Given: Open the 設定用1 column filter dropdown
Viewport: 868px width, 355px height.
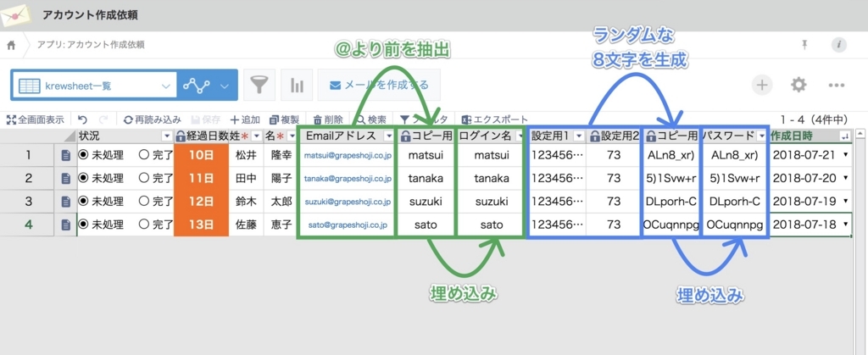Looking at the screenshot, I should pos(579,136).
